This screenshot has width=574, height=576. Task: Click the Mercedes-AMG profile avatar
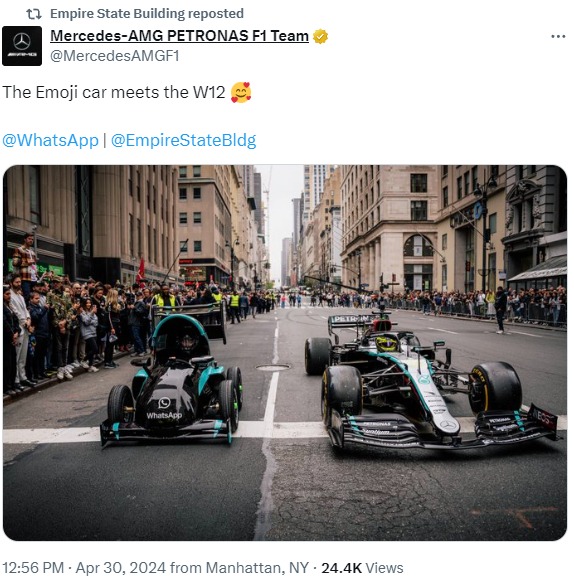click(22, 46)
